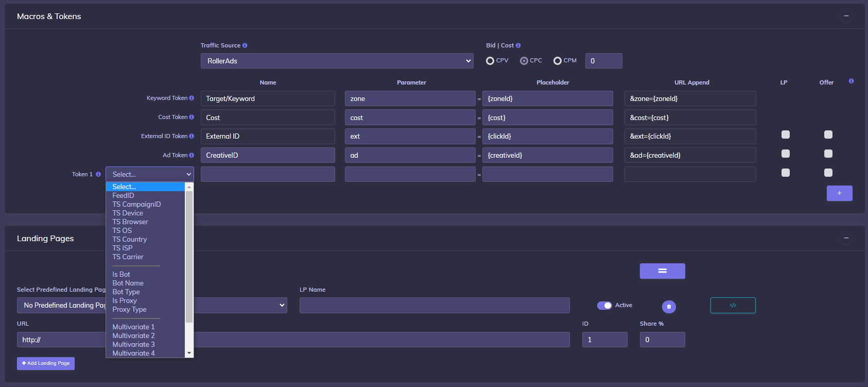Click the Cost Token info icon
The image size is (868, 387).
click(x=192, y=117)
